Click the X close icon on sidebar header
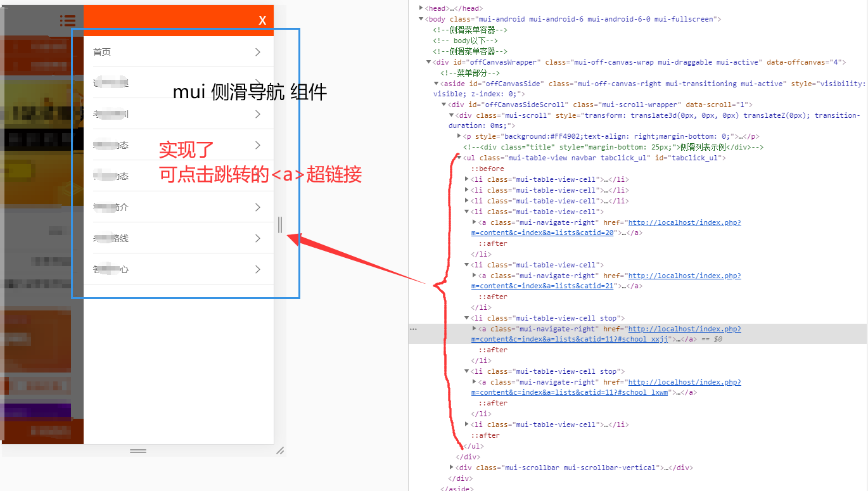868x491 pixels. tap(262, 20)
